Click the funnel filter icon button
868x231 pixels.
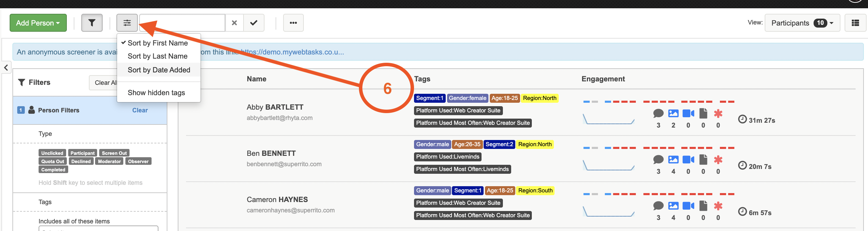92,23
